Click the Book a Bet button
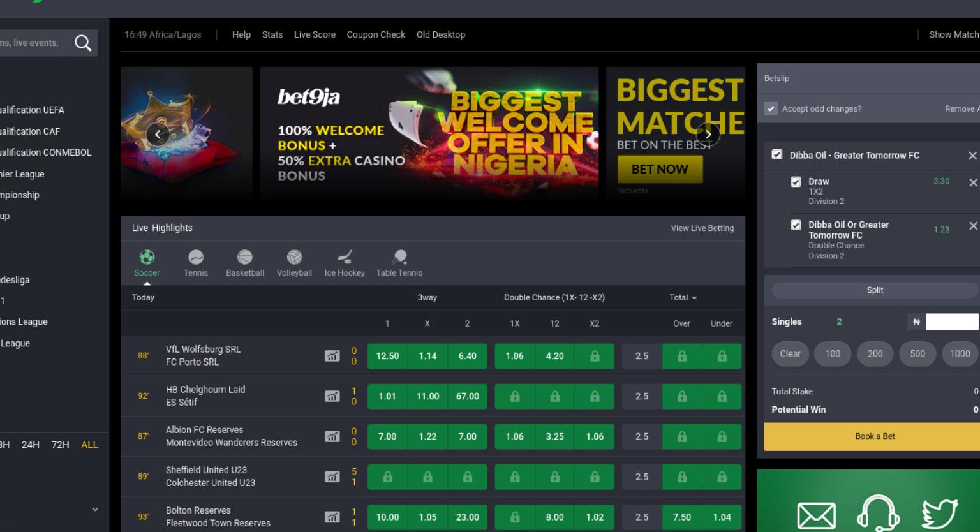The height and width of the screenshot is (532, 980). (875, 436)
